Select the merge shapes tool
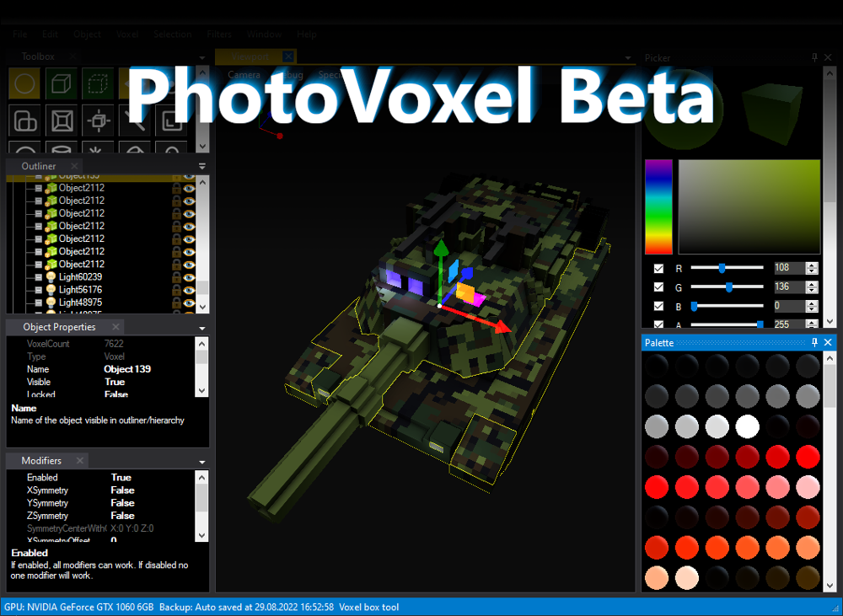This screenshot has height=616, width=843. [x=24, y=121]
